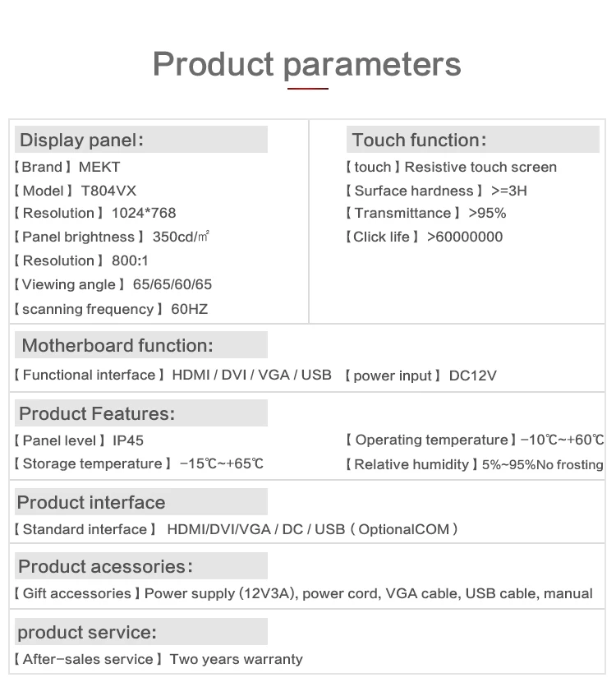616x696 pixels.
Task: Click the 1024*768 resolution value
Action: coord(144,213)
